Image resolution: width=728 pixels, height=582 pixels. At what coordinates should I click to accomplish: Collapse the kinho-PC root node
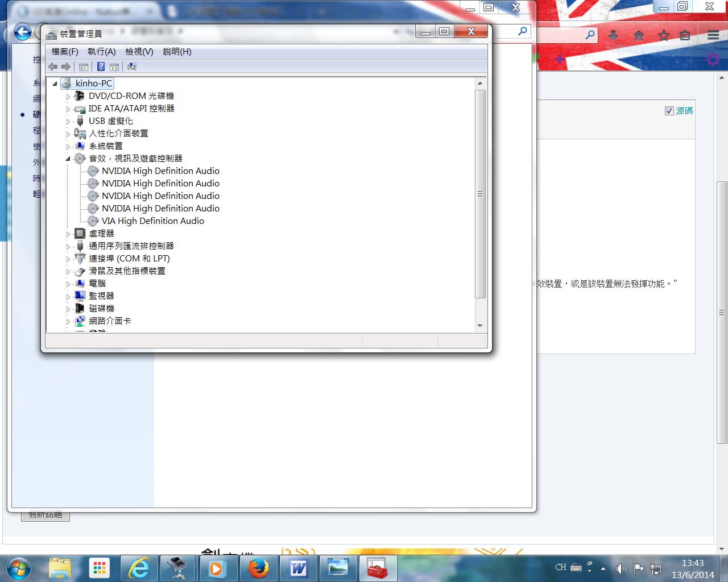click(x=55, y=84)
